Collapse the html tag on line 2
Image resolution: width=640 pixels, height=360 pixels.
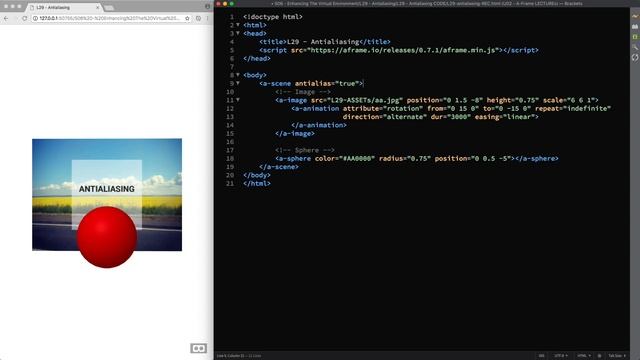click(238, 25)
